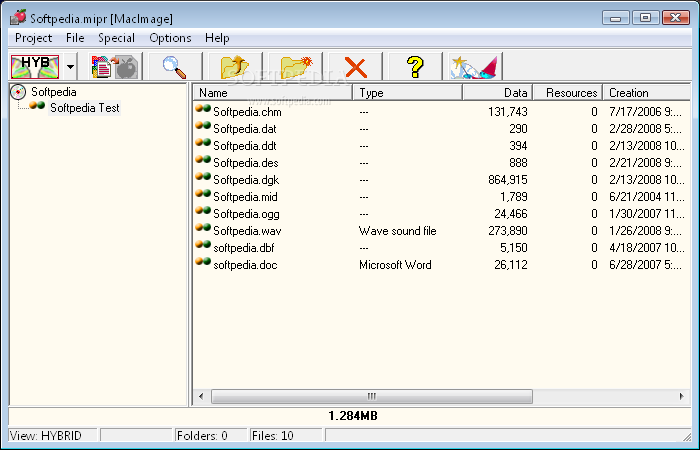Screen dimensions: 700x450
Task: Click the 864,915 data size cell
Action: (x=508, y=179)
